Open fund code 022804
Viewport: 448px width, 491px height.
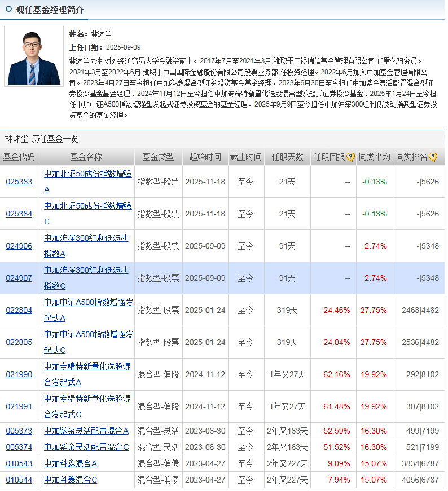[19, 310]
